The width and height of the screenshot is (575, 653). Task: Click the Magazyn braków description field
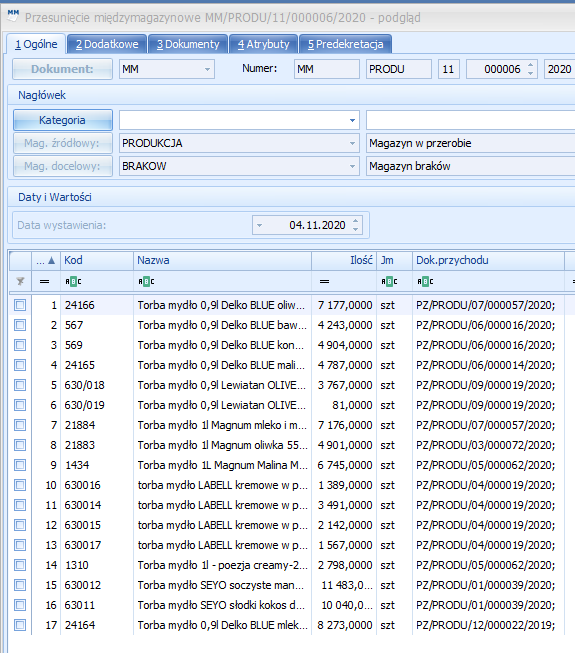(x=470, y=166)
